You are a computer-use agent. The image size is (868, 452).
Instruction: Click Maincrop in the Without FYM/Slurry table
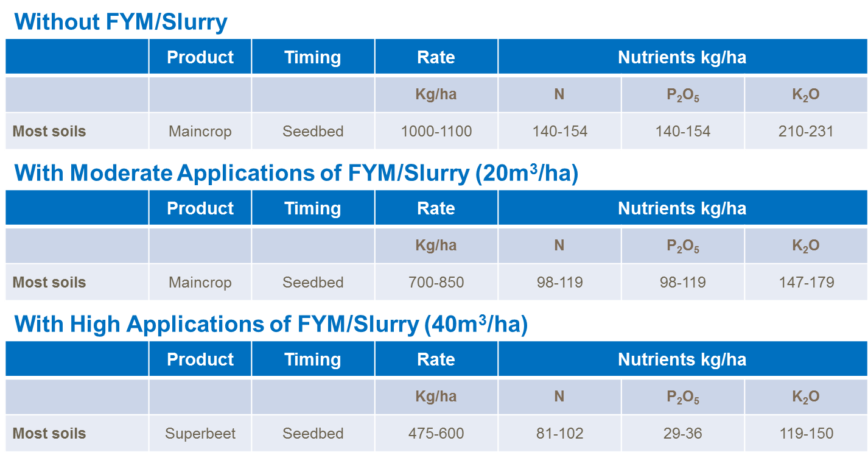tap(200, 131)
